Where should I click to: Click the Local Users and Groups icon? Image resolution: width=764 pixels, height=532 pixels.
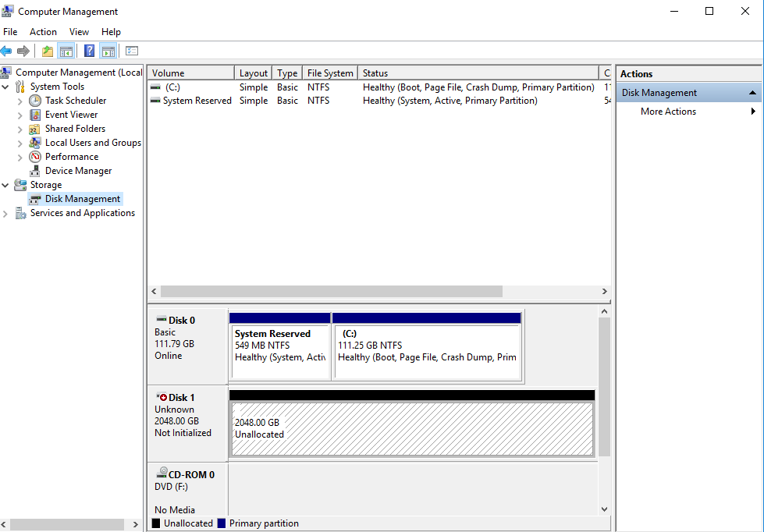[x=34, y=143]
